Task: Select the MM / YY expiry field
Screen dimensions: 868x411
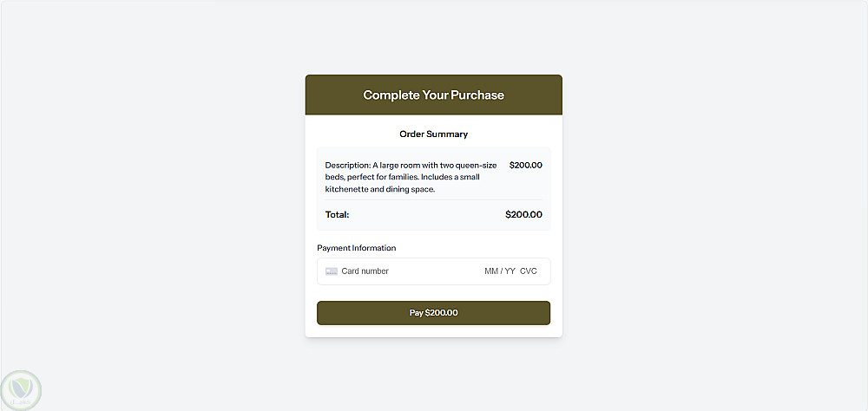Action: coord(500,271)
